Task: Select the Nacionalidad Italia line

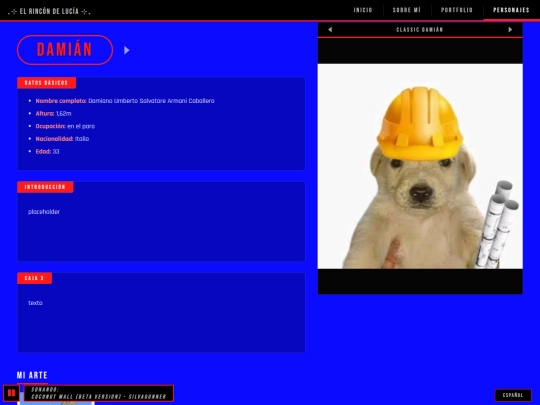Action: tap(62, 139)
